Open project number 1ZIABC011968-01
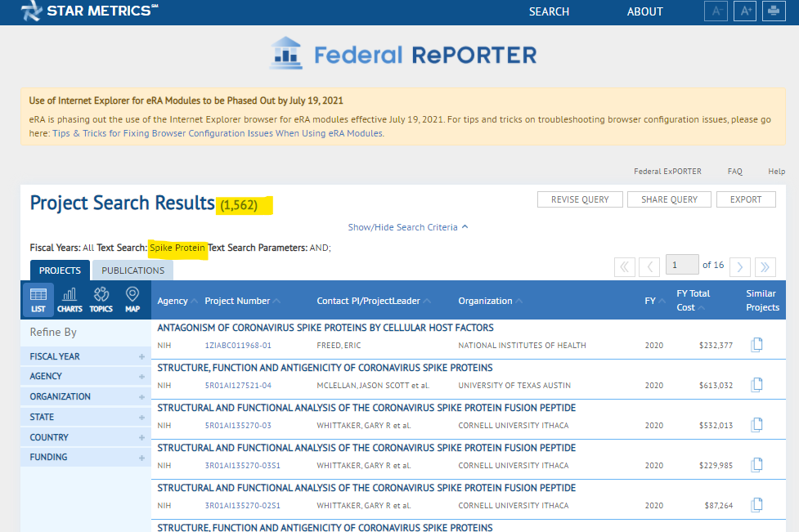Viewport: 799px width, 532px height. [x=238, y=345]
